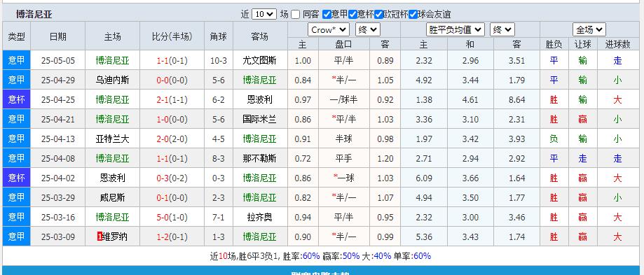Image resolution: width=644 pixels, height=275 pixels.
Task: Click the 让球 column header
Action: [582, 44]
